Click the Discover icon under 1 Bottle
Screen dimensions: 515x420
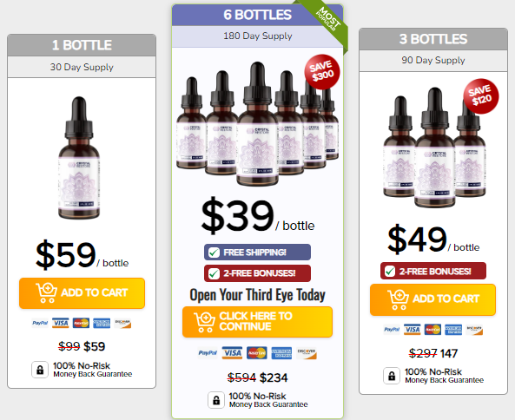[122, 323]
